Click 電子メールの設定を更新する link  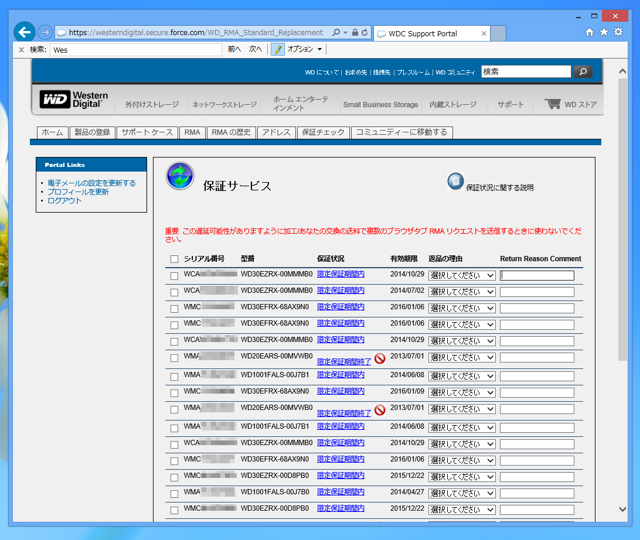tap(91, 183)
